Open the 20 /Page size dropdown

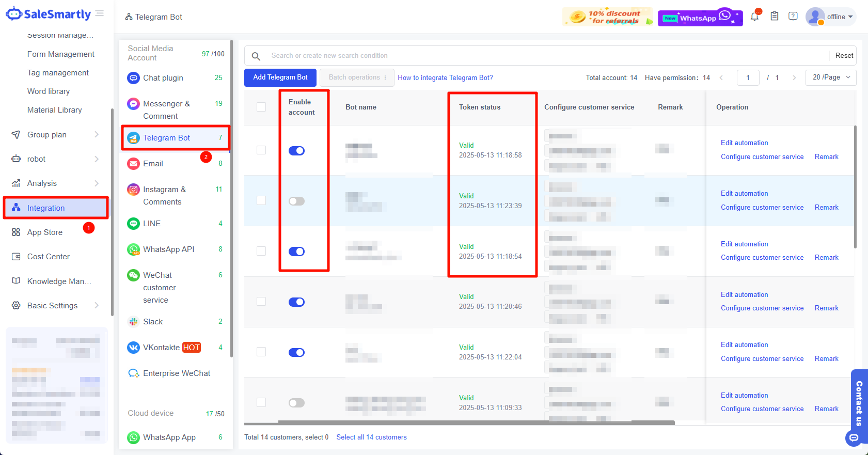tap(831, 77)
